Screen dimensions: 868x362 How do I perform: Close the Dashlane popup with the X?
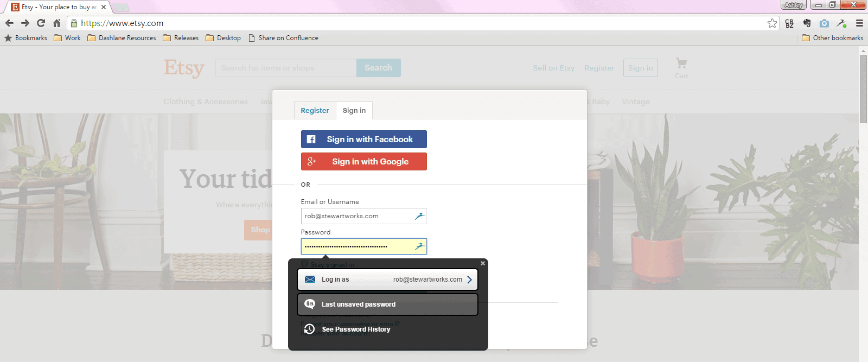tap(483, 263)
